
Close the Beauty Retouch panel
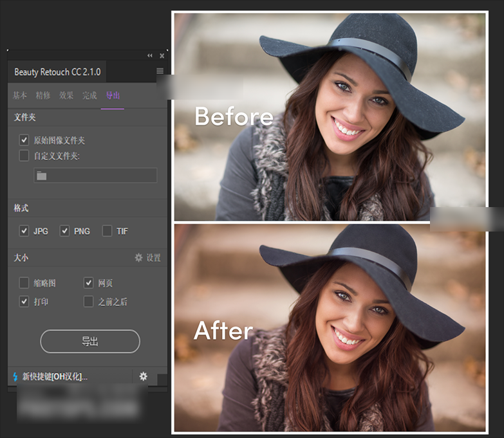pyautogui.click(x=162, y=56)
